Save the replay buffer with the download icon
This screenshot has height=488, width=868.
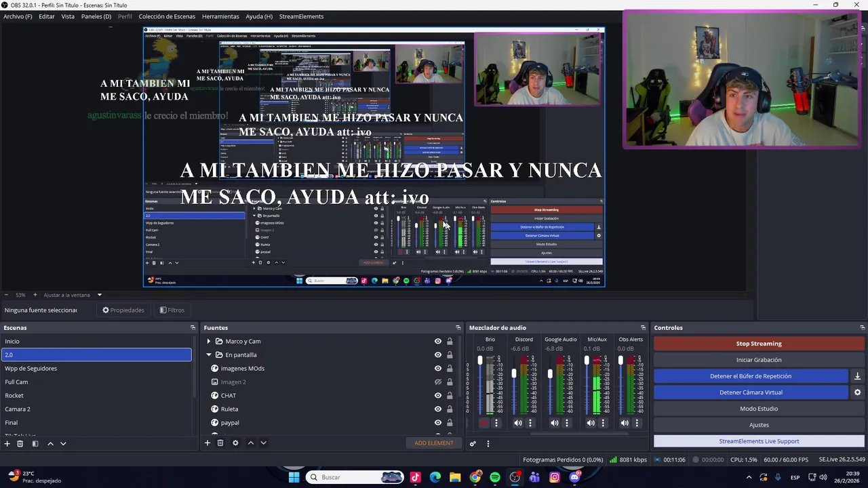pyautogui.click(x=857, y=376)
